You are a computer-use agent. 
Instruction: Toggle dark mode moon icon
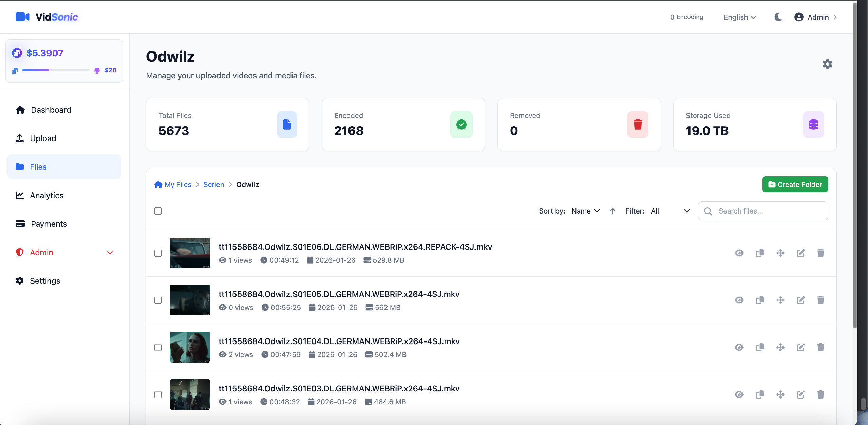click(778, 17)
